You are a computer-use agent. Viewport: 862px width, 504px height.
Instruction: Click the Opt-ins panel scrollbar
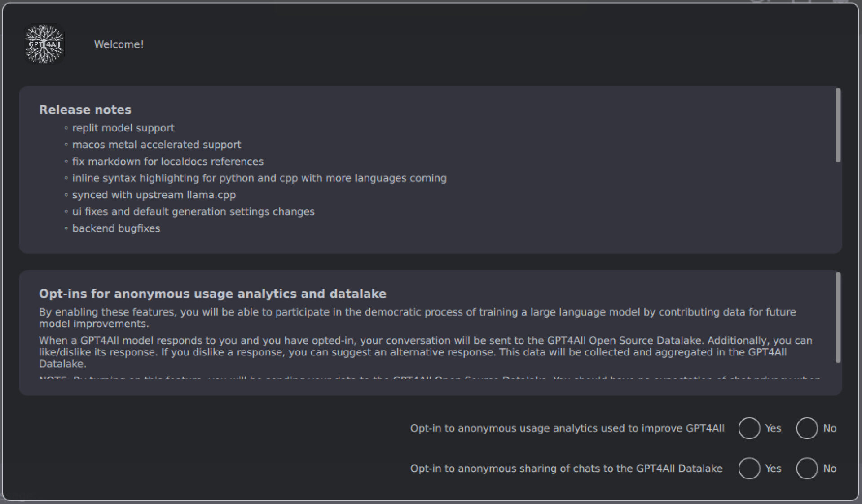[x=838, y=318]
